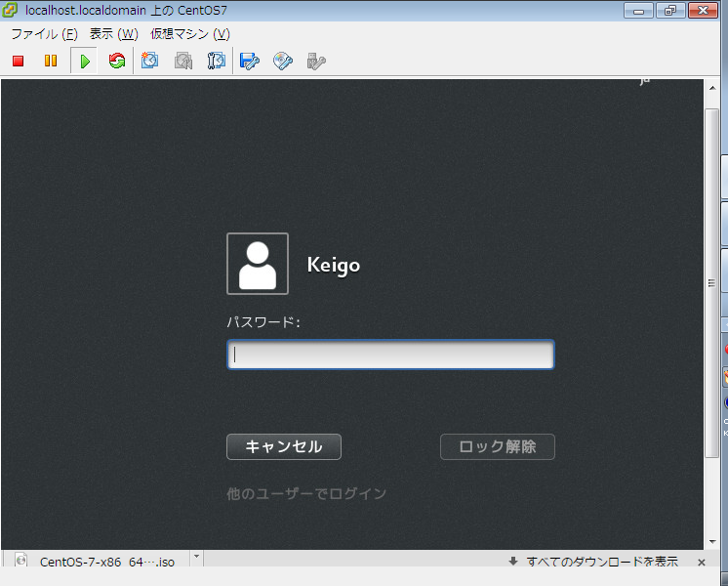Screen dimensions: 728x586
Task: Click the vSphere icon in the title bar
Action: point(10,10)
